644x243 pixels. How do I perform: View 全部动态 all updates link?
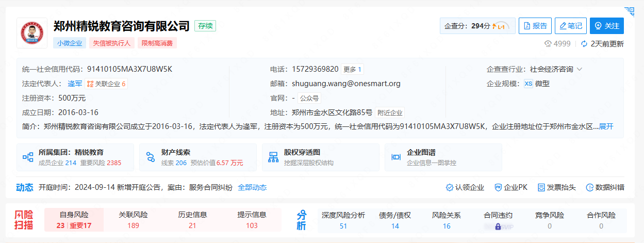pos(252,187)
